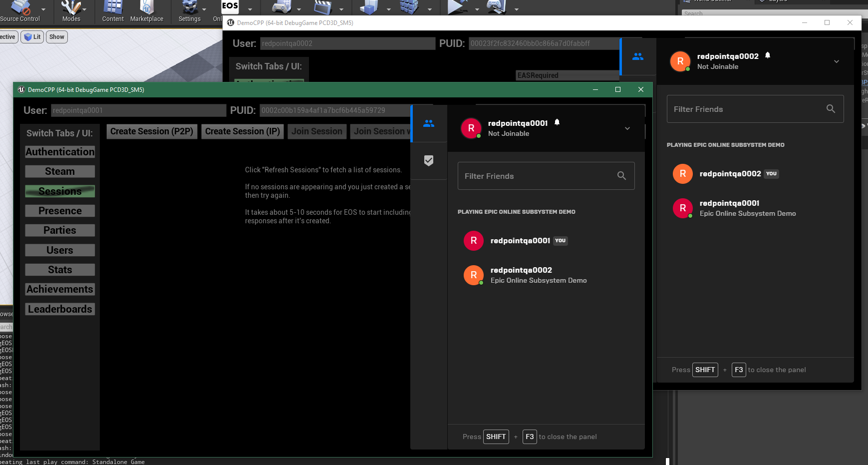Switch to the Leaderboards tab
Viewport: 868px width, 465px height.
pyautogui.click(x=60, y=309)
